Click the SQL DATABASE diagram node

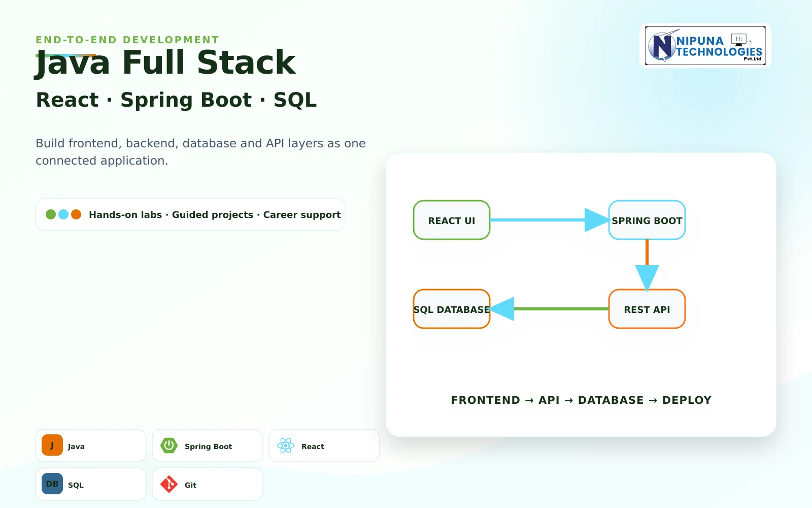pos(452,309)
